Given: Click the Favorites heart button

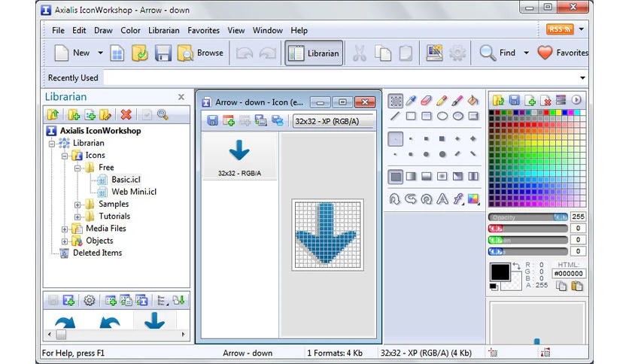Looking at the screenshot, I should pos(562,53).
